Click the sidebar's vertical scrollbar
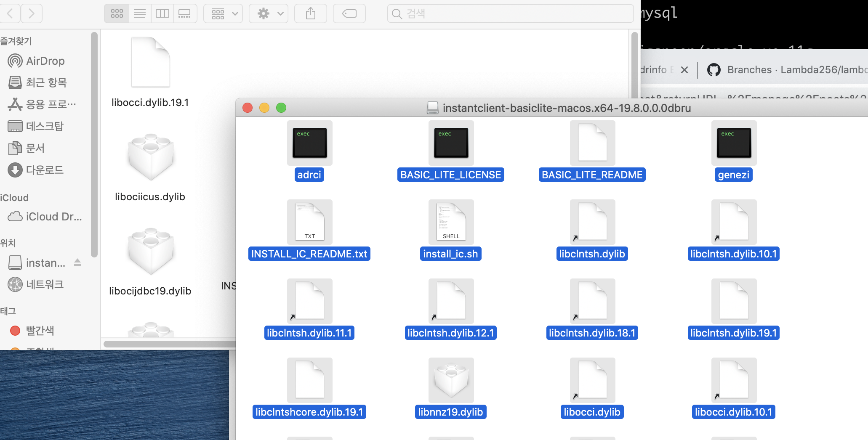Image resolution: width=868 pixels, height=440 pixels. [94, 145]
